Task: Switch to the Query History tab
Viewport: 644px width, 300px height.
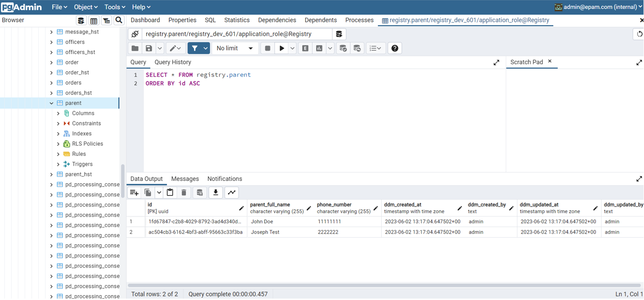Action: [x=173, y=62]
